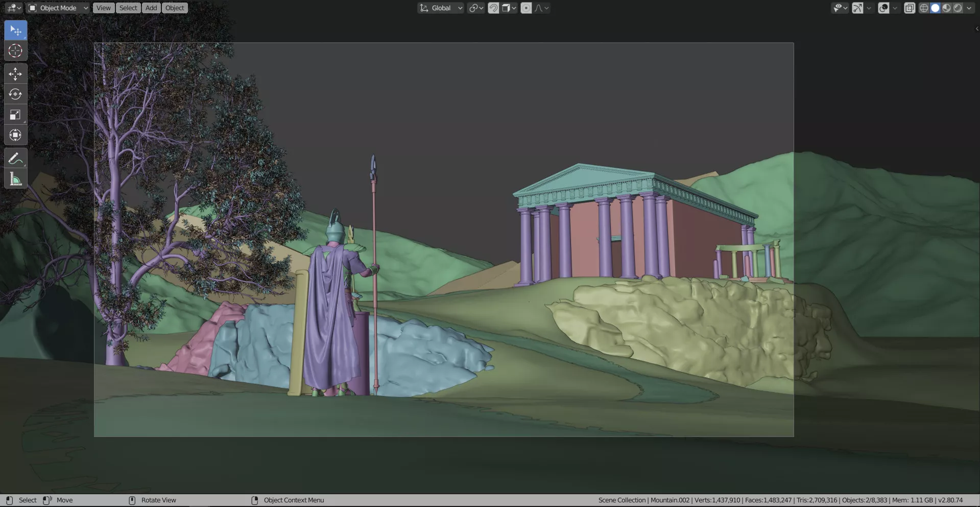Toggle X-ray view mode
This screenshot has width=980, height=507.
[x=910, y=8]
